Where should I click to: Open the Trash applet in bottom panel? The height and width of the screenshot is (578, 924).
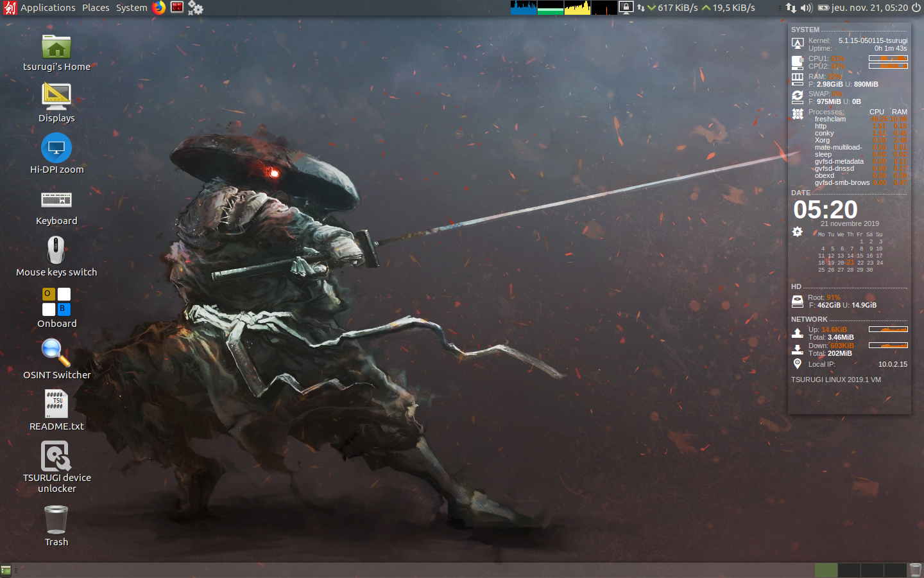coord(916,570)
